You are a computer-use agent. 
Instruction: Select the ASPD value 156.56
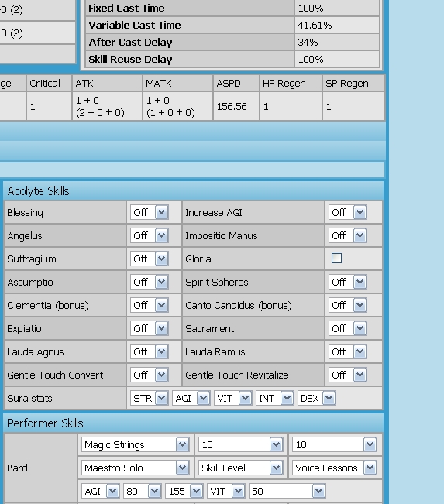(x=232, y=106)
